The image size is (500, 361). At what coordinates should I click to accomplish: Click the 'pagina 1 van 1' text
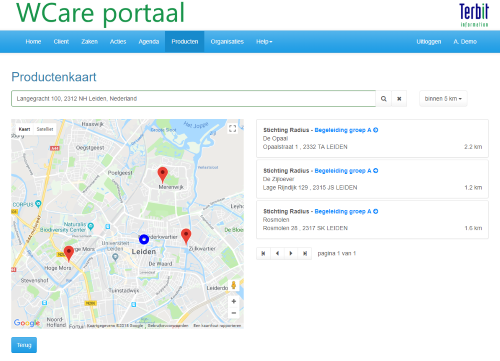[337, 253]
